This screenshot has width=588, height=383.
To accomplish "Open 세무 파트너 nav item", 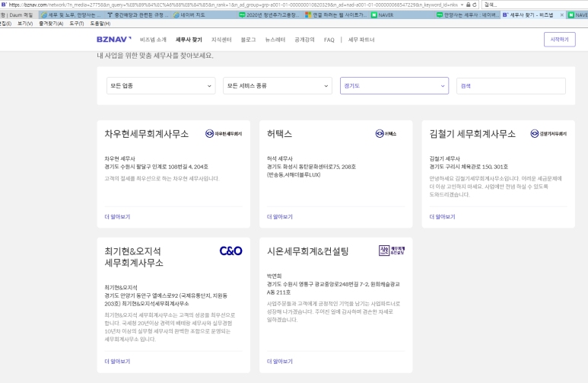I will [361, 40].
